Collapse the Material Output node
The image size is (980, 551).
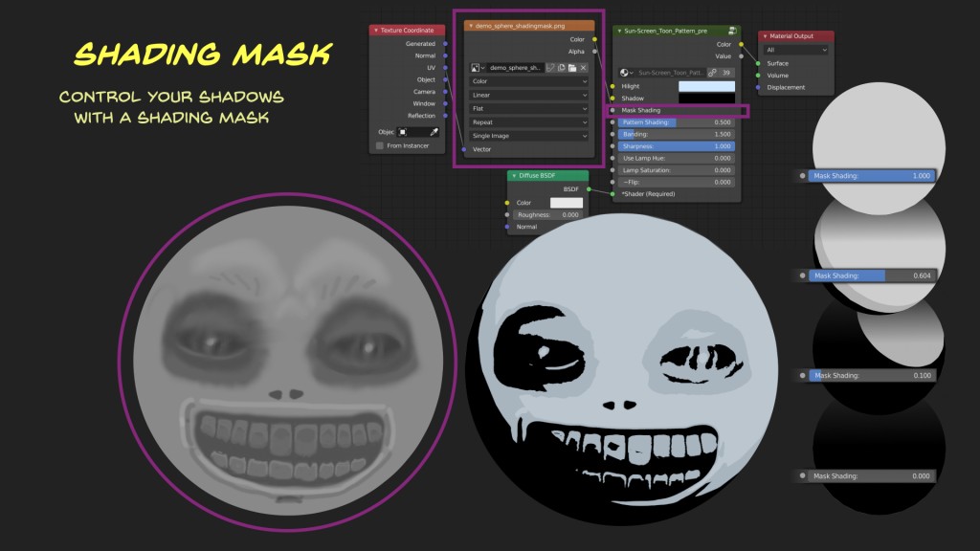[764, 36]
